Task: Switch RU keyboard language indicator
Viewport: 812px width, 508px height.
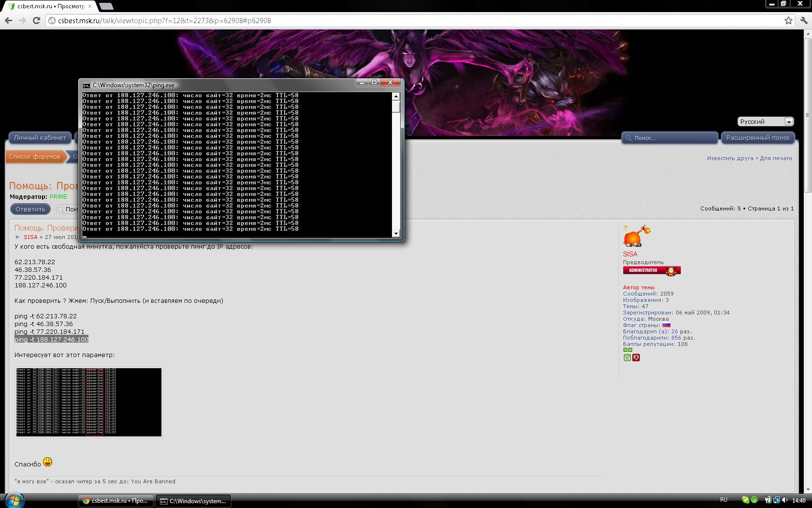Action: pyautogui.click(x=724, y=500)
